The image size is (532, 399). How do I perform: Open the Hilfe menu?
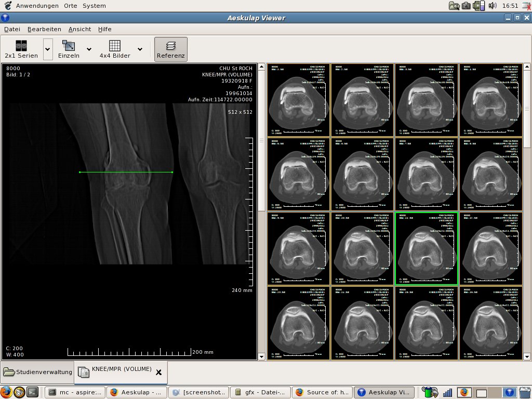point(104,29)
